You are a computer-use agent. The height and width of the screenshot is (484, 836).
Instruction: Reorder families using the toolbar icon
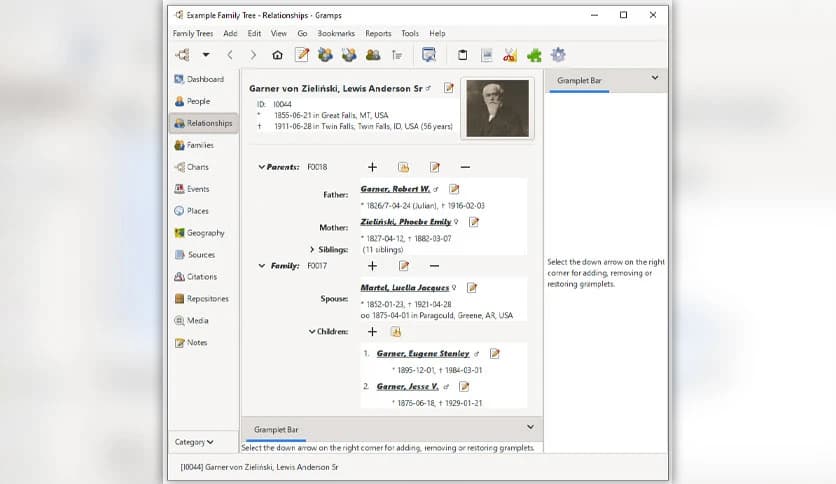point(397,54)
